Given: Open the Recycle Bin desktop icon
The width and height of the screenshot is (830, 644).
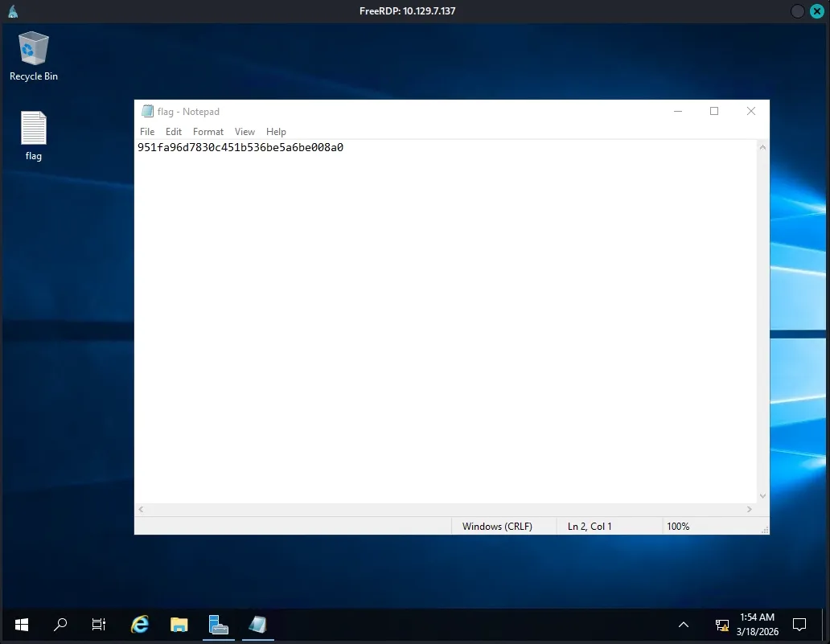Looking at the screenshot, I should tap(33, 56).
